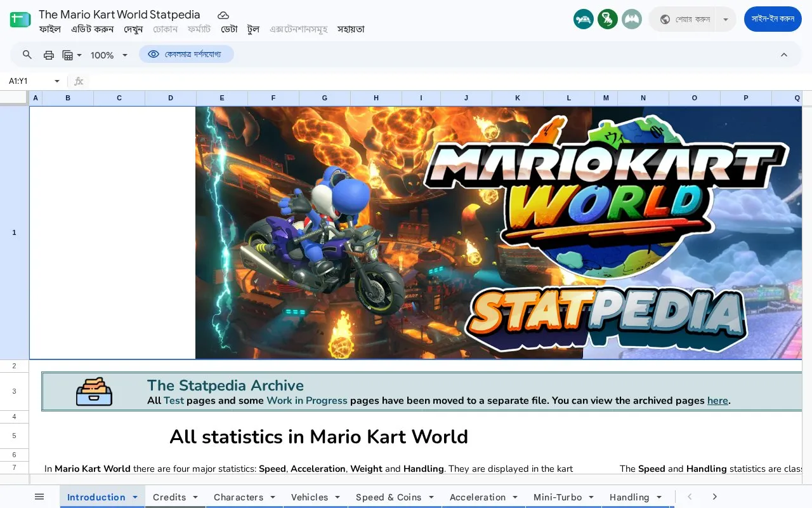Screen dimensions: 812x508
Task: Open the share options dropdown arrow
Action: (x=726, y=19)
